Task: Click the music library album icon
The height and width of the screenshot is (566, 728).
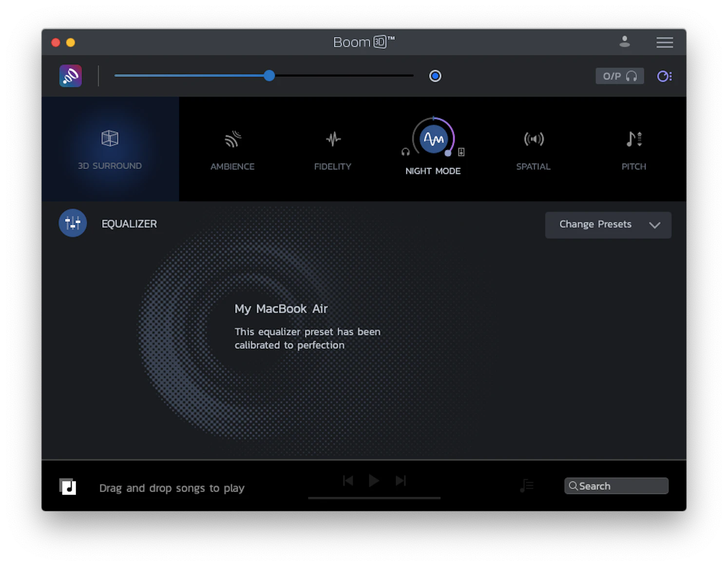Action: (68, 486)
